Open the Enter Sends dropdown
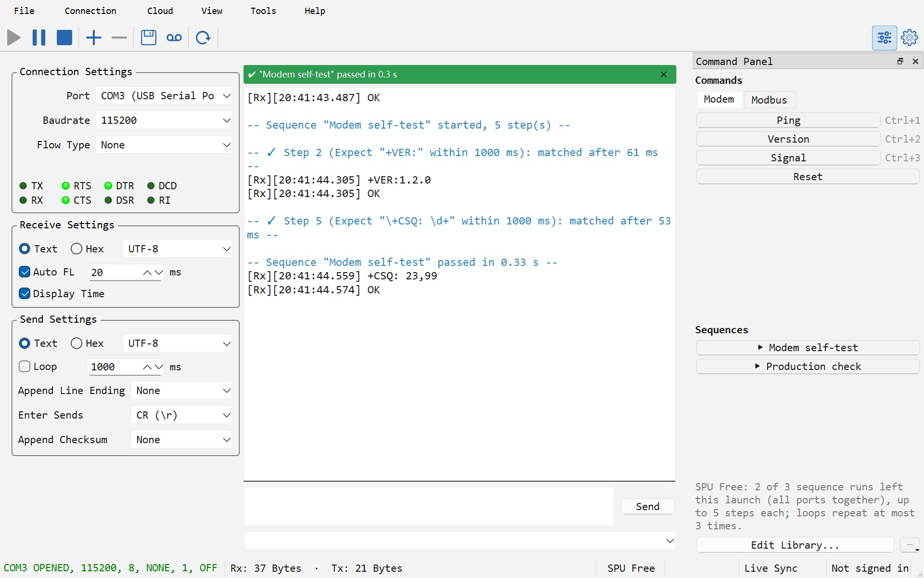Screen dimensions: 924x578 coord(181,415)
